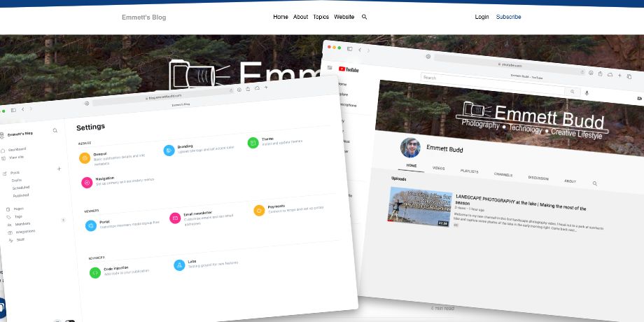
Task: Add new post with plus icon beside Posts
Action: pyautogui.click(x=59, y=169)
